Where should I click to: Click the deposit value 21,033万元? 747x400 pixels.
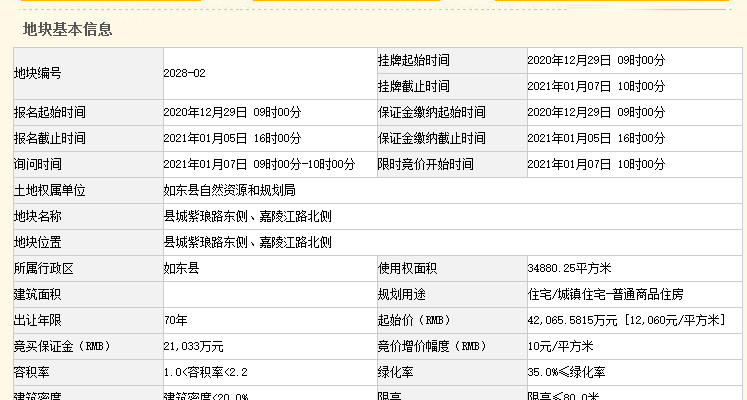click(x=193, y=346)
